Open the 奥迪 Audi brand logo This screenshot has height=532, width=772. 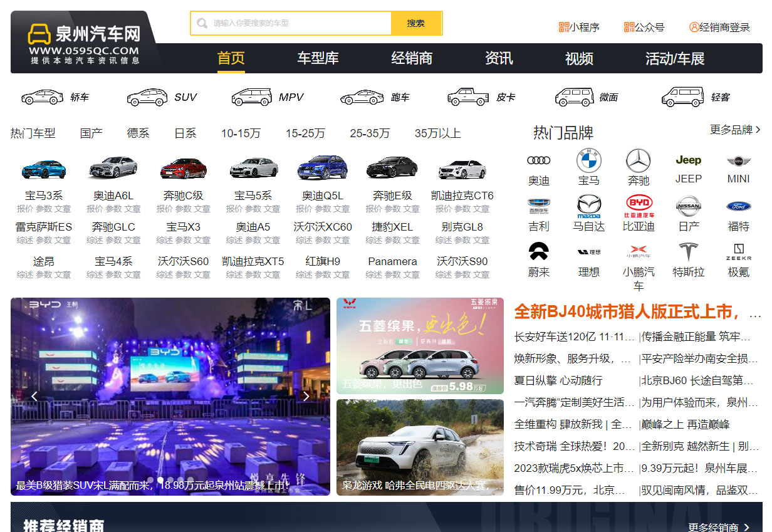coord(539,161)
